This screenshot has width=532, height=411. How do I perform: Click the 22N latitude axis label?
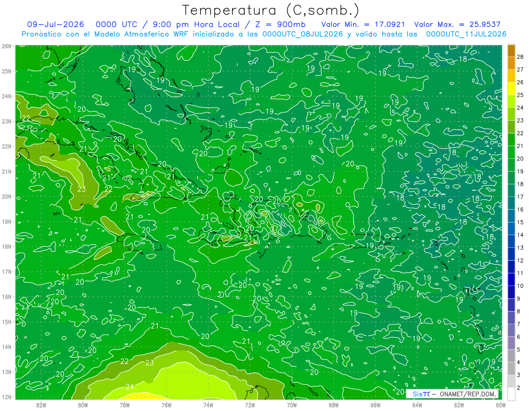pyautogui.click(x=6, y=146)
